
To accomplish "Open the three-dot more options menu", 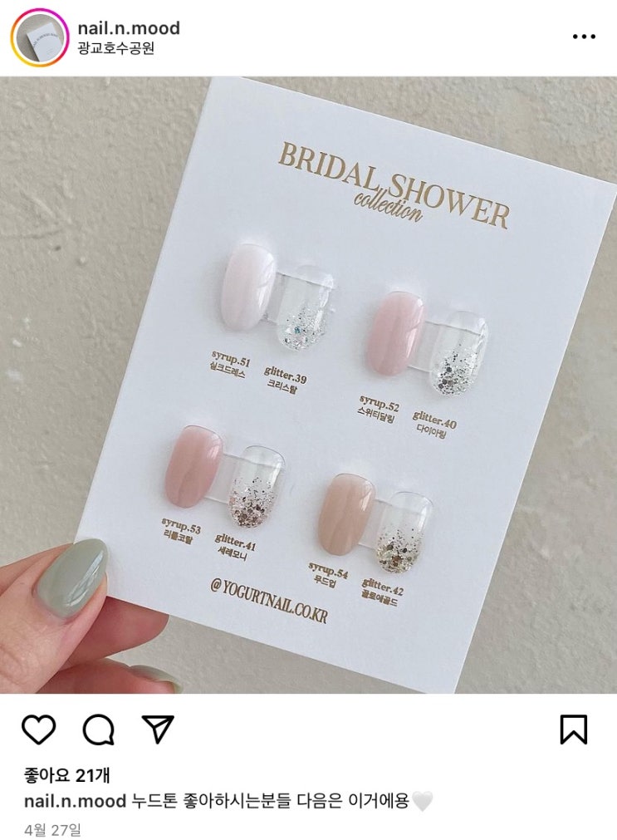I will 584,37.
